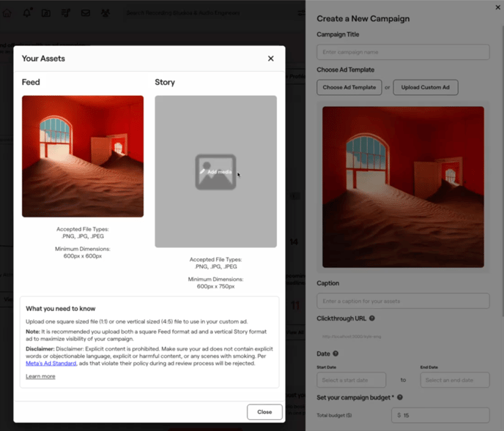Open the End Date picker field
The width and height of the screenshot is (504, 431).
coord(454,380)
